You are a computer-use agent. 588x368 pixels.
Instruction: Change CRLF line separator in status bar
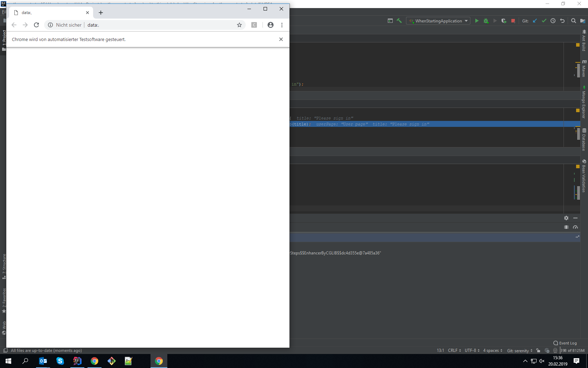[454, 350]
